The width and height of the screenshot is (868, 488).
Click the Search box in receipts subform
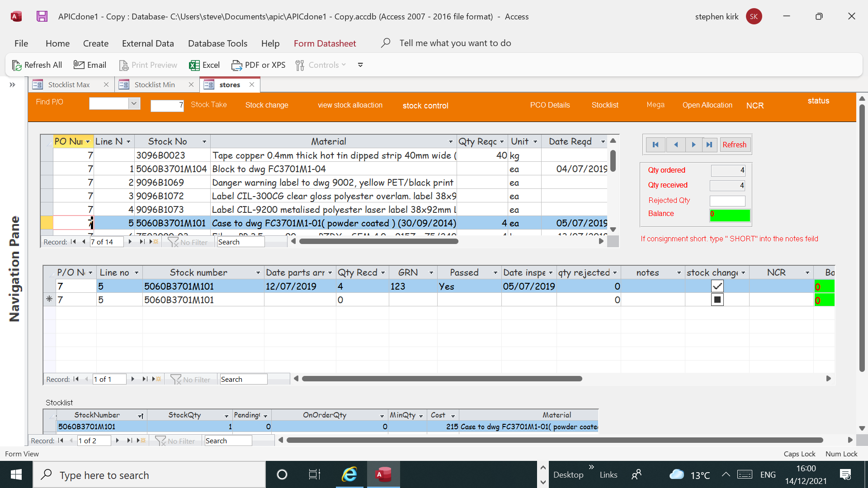point(243,379)
